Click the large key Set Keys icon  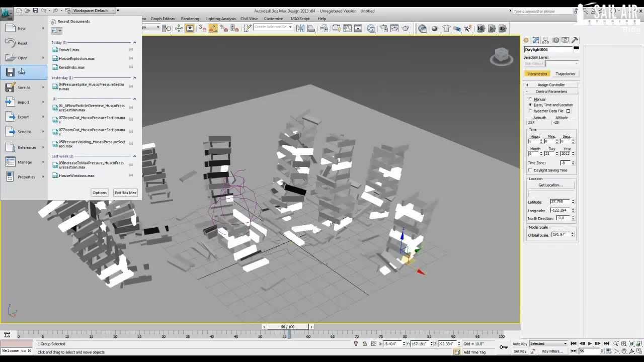coord(504,347)
